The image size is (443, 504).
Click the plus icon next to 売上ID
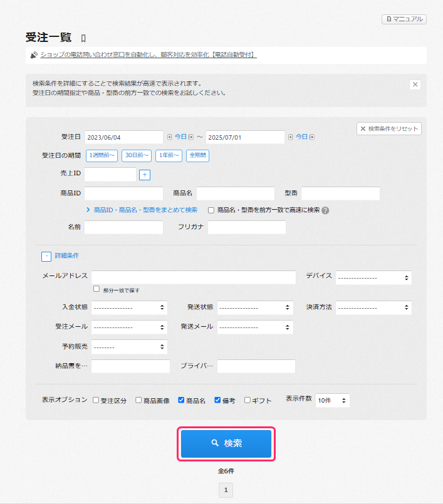tap(145, 175)
